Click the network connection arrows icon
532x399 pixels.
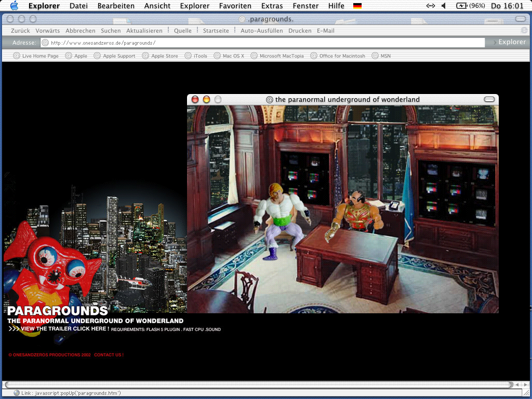tap(431, 6)
